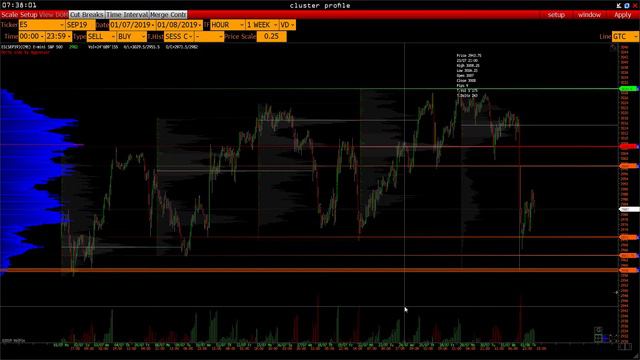Click the red price marker on price axis

629,146
